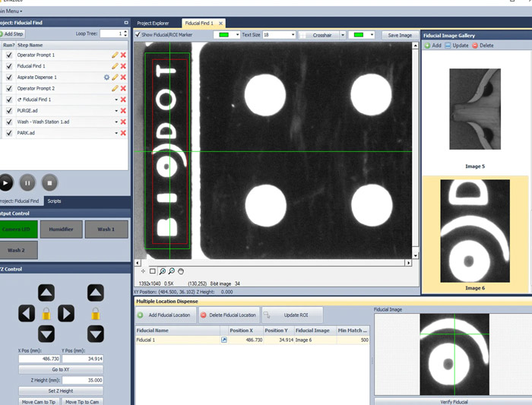Toggle the Wash 1 output
Viewport: 532px width, 405px height.
pyautogui.click(x=106, y=229)
